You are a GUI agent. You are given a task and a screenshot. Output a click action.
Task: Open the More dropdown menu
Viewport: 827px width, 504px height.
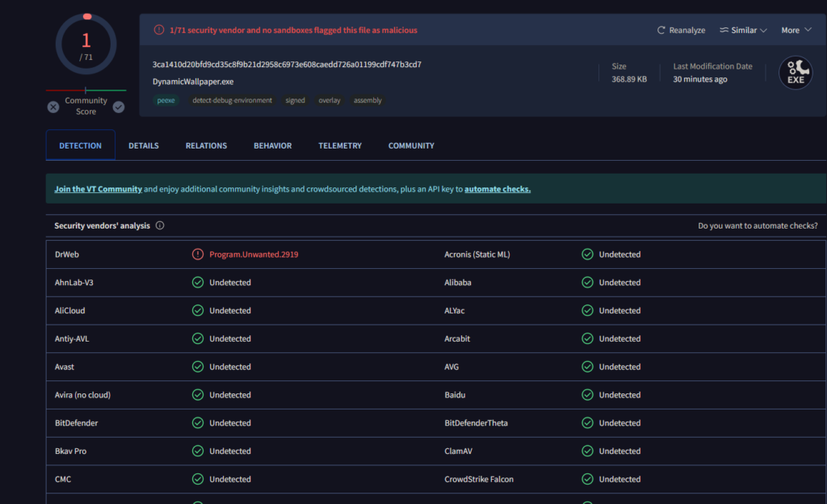pyautogui.click(x=796, y=30)
